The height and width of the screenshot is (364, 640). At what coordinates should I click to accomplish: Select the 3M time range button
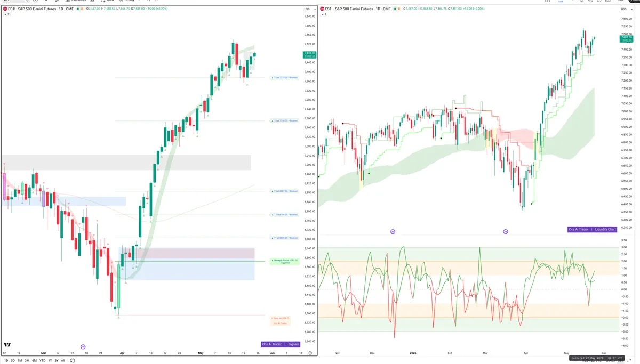click(27, 360)
